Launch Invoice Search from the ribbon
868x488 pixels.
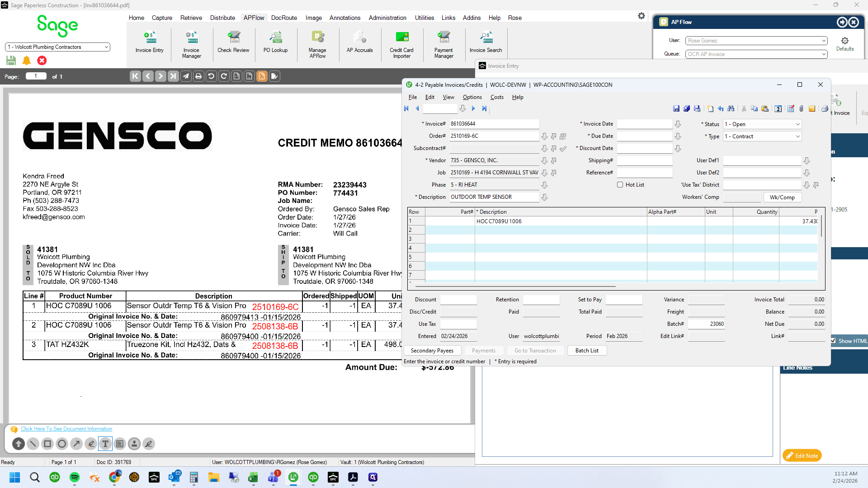tap(486, 42)
